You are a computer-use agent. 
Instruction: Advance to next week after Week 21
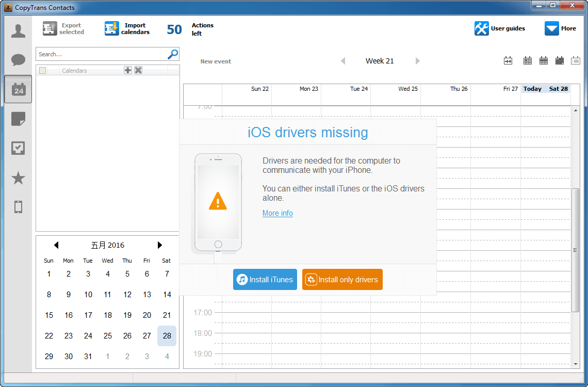tap(418, 61)
